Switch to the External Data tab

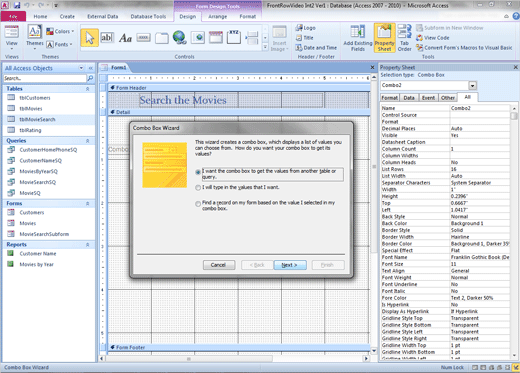point(103,16)
